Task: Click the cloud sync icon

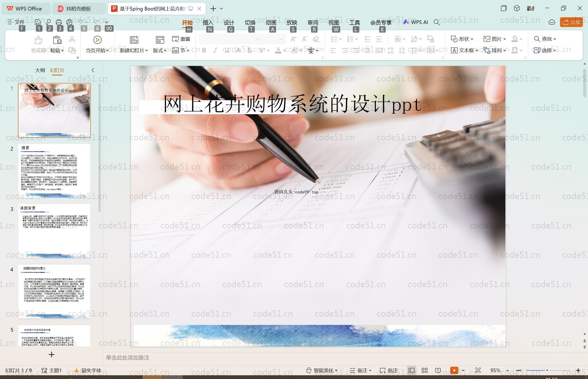Action: click(x=552, y=22)
